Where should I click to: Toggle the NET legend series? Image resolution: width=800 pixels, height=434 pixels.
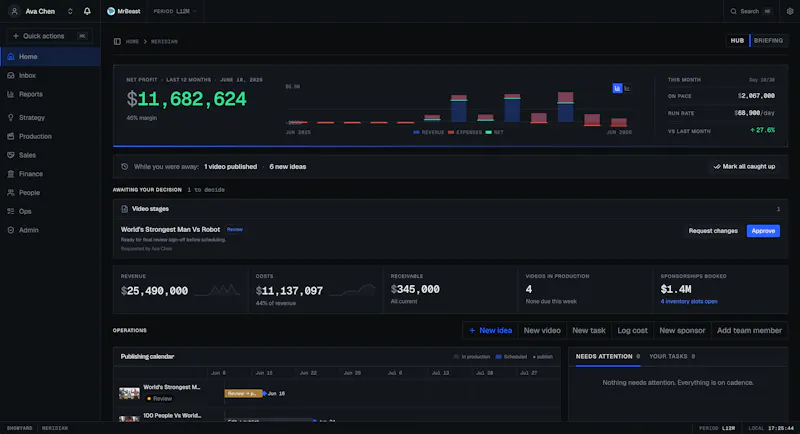point(494,132)
